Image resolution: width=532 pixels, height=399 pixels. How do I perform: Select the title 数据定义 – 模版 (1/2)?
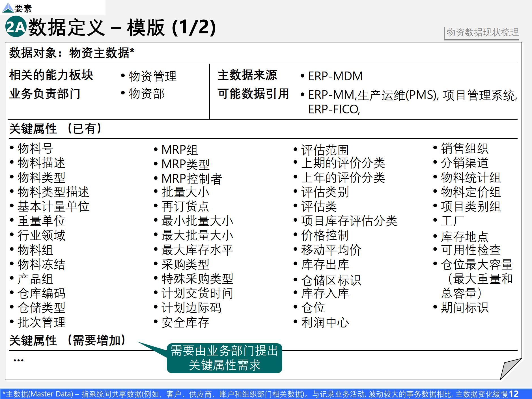(x=122, y=27)
